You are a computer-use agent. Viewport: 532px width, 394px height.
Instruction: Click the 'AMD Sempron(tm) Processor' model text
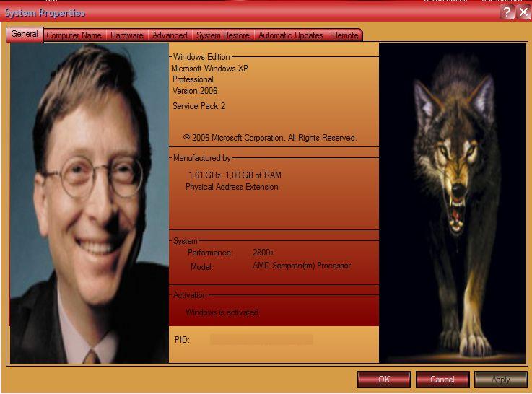pos(302,266)
